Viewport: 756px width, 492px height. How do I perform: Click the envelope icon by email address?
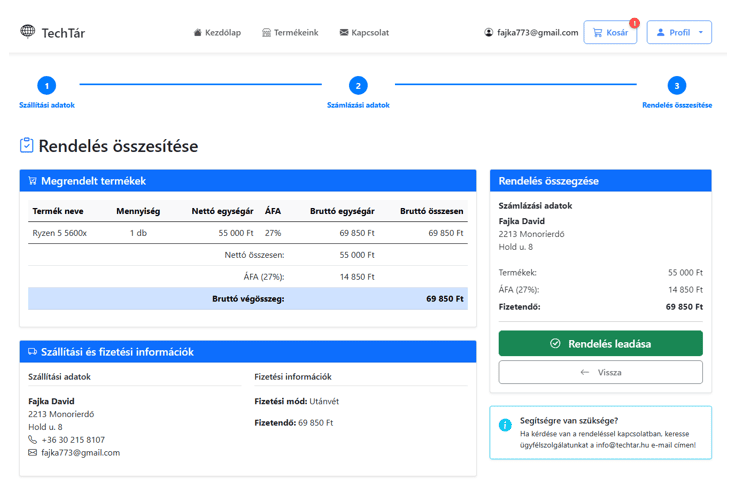pos(33,453)
